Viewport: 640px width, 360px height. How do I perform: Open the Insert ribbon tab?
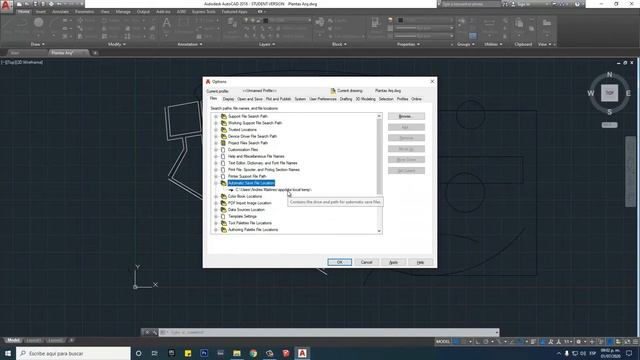coord(41,12)
